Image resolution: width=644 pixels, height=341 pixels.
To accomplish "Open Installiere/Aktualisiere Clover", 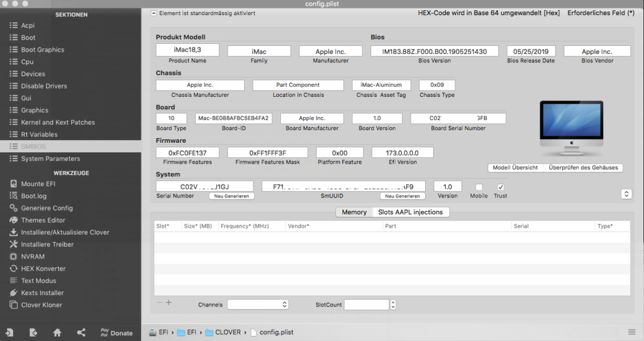I will click(x=70, y=232).
